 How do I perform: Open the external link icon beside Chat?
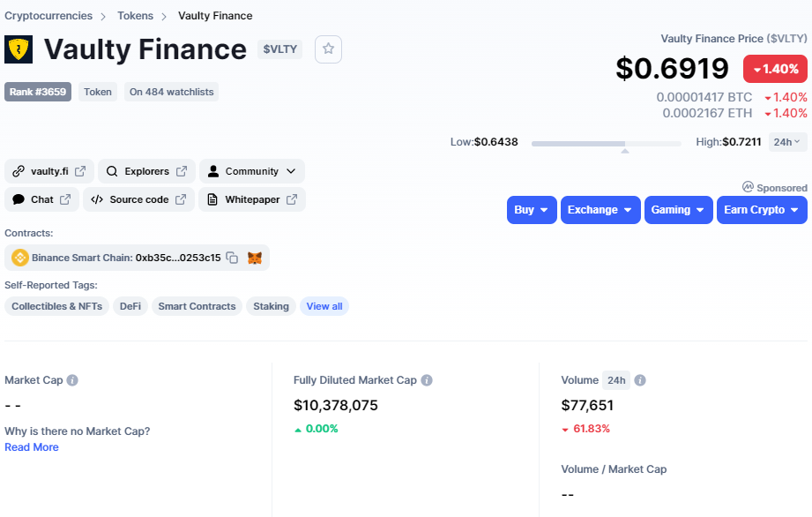click(65, 199)
